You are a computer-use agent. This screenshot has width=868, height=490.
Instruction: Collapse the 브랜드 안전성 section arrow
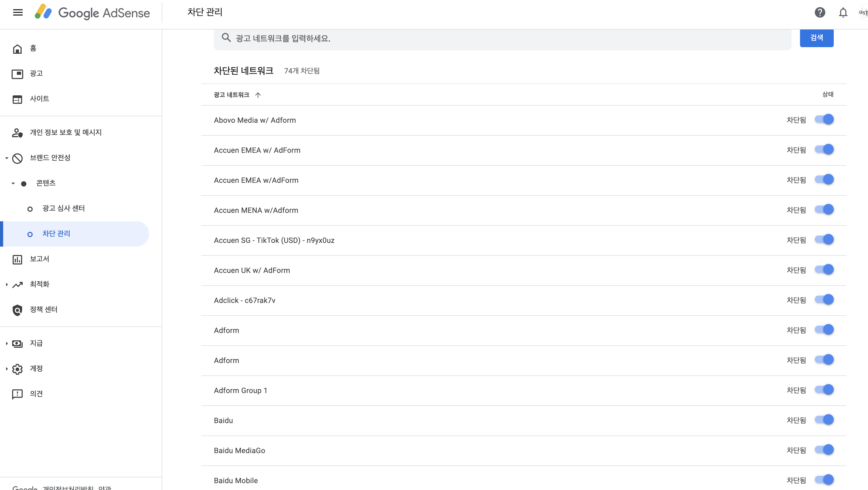coord(7,158)
